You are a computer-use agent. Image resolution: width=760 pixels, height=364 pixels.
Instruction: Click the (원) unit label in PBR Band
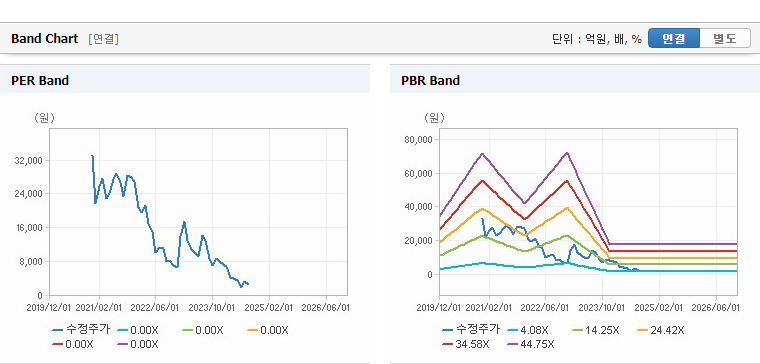click(x=434, y=118)
